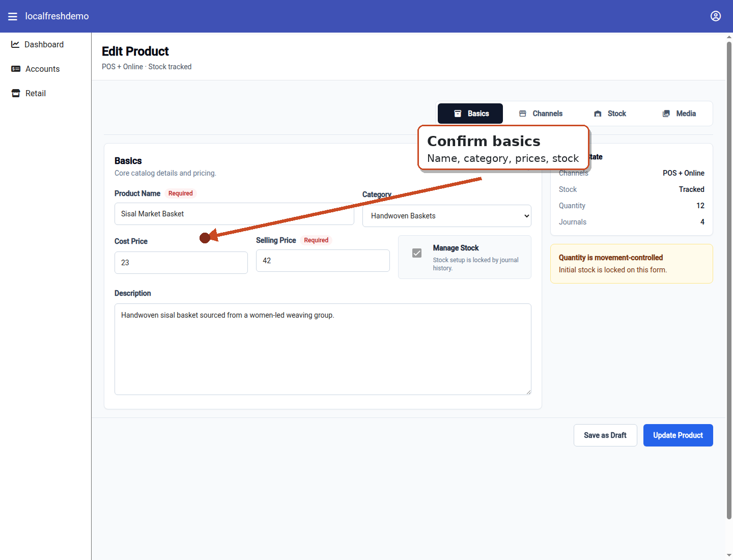Click the 'POS + Online · Stock tracked' subtitle
733x560 pixels.
(147, 67)
